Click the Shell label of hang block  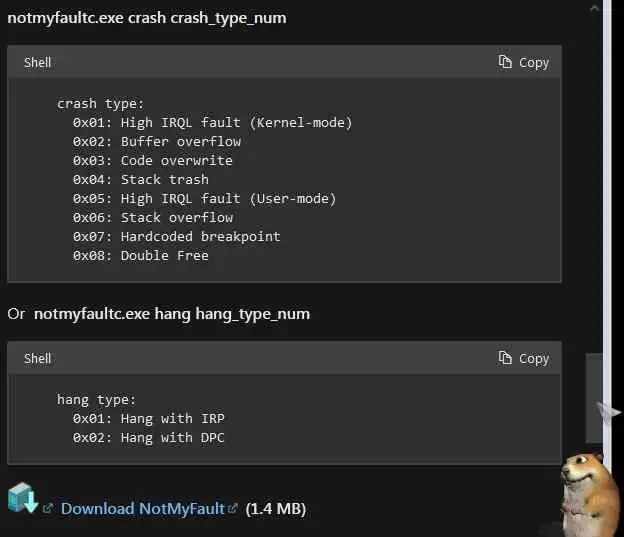(x=37, y=358)
